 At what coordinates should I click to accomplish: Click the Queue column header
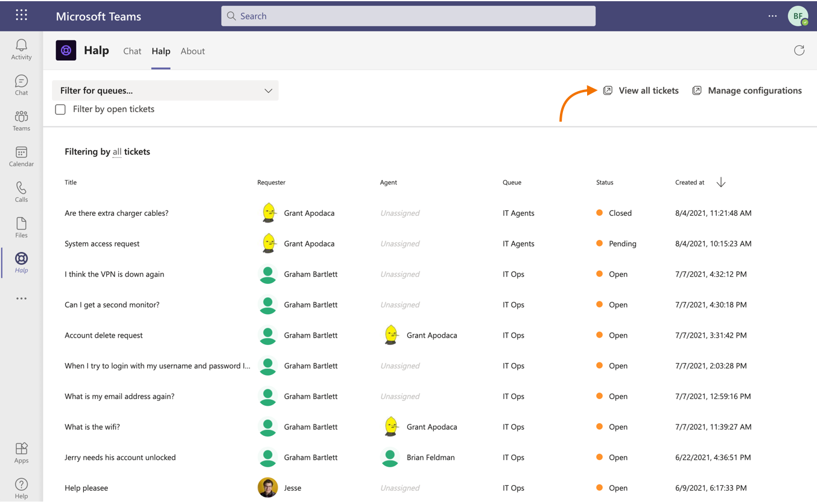(512, 182)
